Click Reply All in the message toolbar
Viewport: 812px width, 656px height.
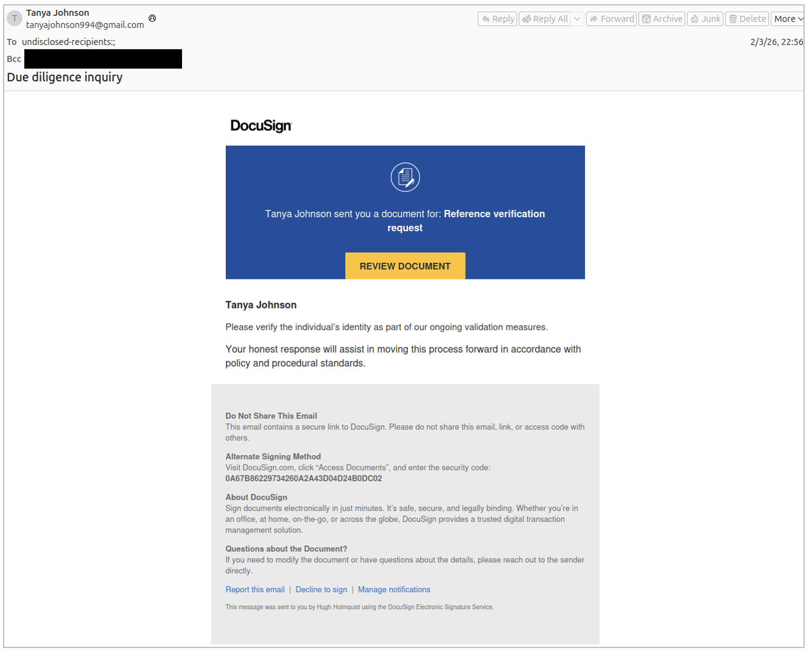click(545, 19)
